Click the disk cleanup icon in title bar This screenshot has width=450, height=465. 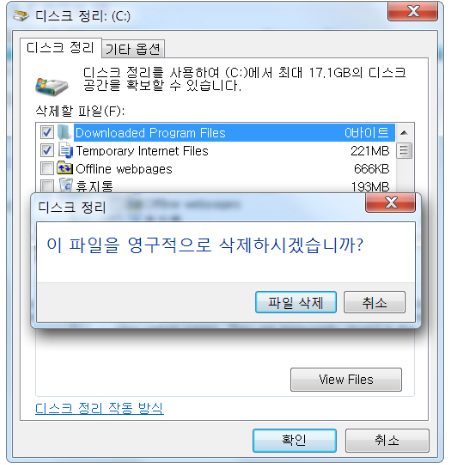[x=21, y=15]
